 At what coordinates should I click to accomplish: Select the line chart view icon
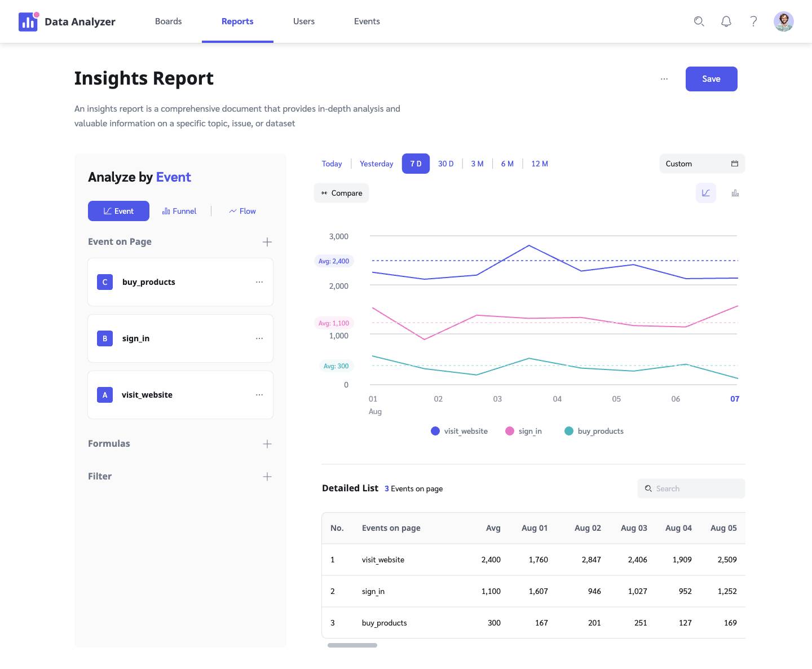tap(705, 193)
